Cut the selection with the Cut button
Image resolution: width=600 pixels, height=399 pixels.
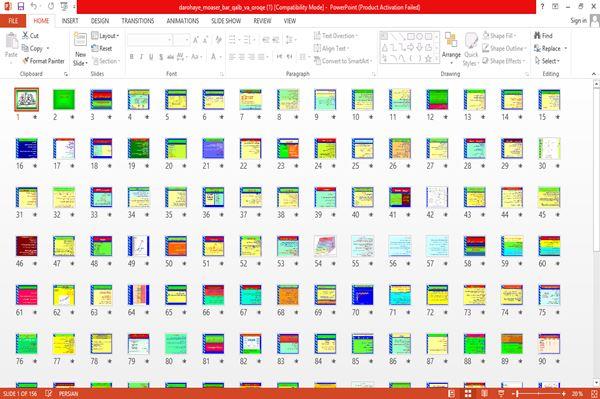click(x=31, y=36)
